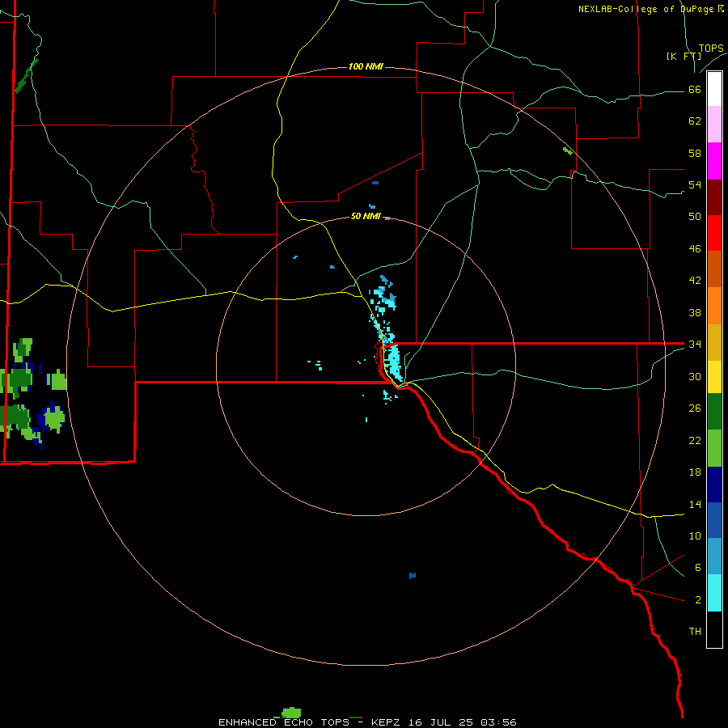
Task: Pick the magenta legend swatch
Action: [714, 161]
